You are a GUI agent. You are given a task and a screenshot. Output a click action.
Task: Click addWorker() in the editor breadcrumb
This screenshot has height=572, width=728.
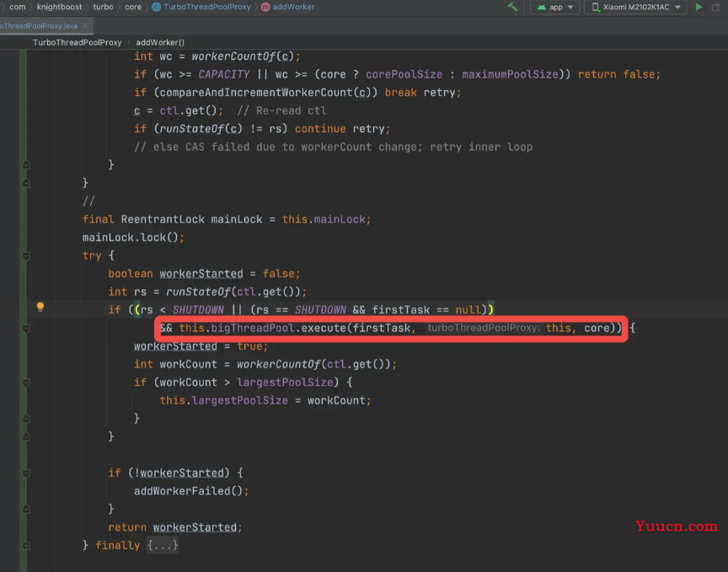click(160, 42)
